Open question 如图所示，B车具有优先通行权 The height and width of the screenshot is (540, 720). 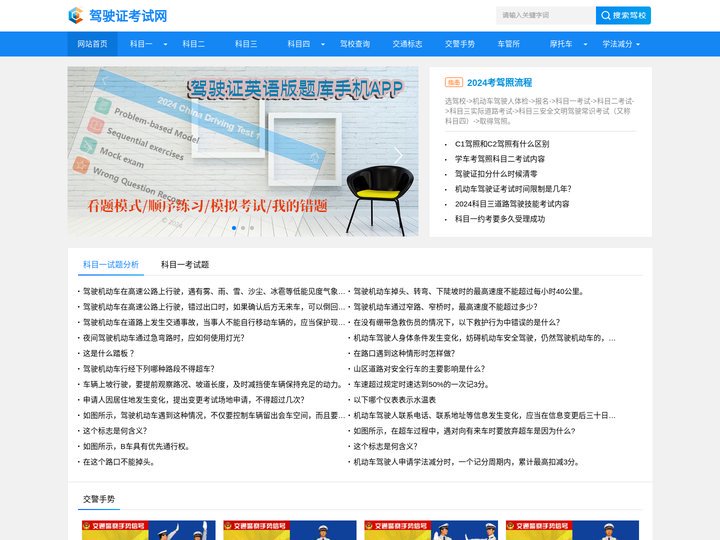[136, 446]
